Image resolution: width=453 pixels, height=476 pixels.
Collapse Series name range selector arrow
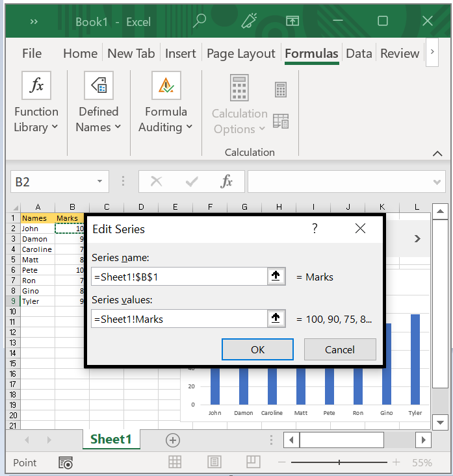(x=276, y=276)
